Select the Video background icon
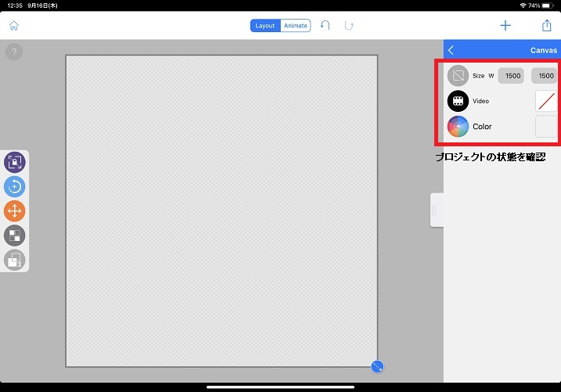 458,101
